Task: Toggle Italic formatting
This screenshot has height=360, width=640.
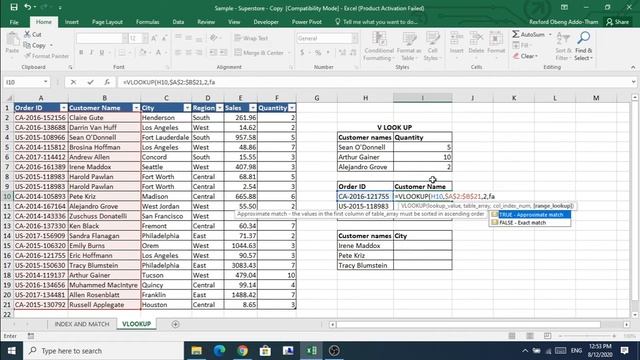Action: tap(91, 52)
